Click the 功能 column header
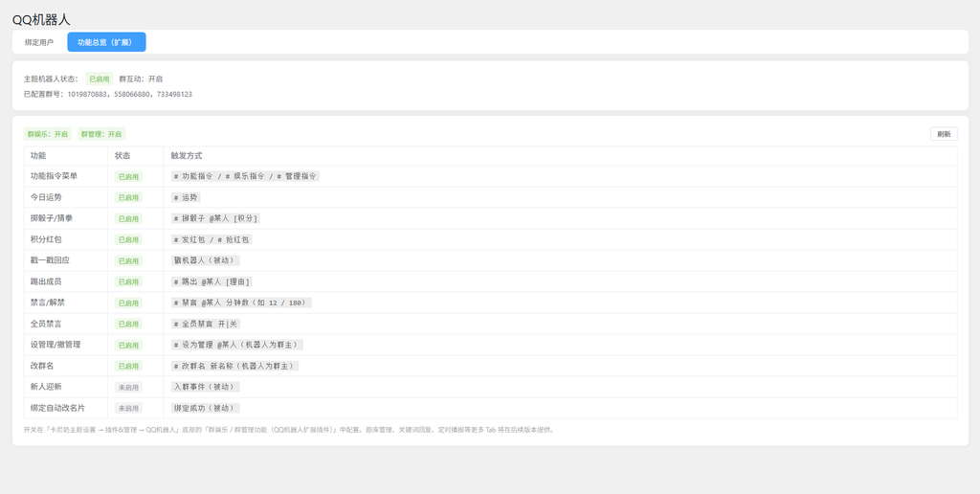The height and width of the screenshot is (494, 980). pyautogui.click(x=38, y=156)
